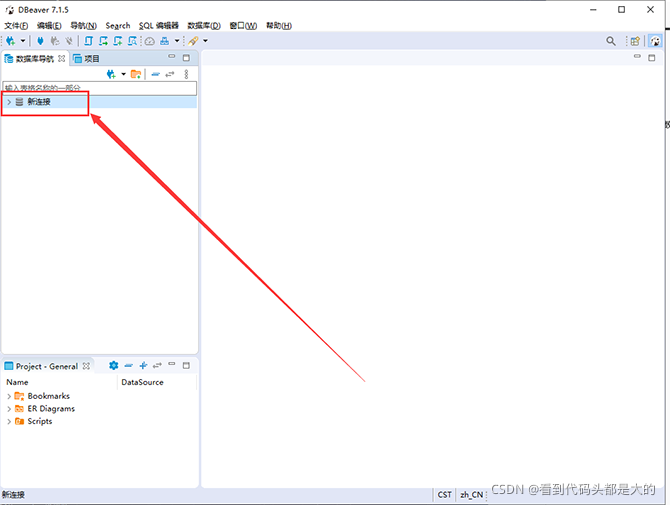Image resolution: width=670 pixels, height=505 pixels.
Task: Select the Bookmarks folder row
Action: click(49, 396)
